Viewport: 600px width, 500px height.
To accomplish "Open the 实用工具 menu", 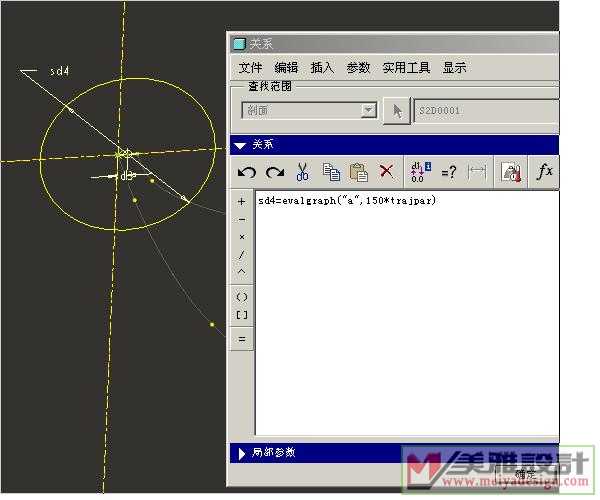I will tap(406, 68).
